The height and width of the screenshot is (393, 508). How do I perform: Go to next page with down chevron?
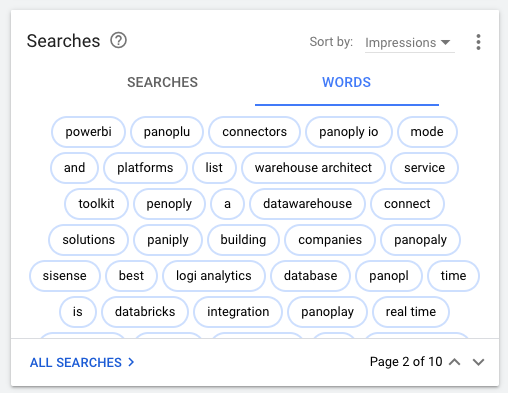click(x=478, y=362)
